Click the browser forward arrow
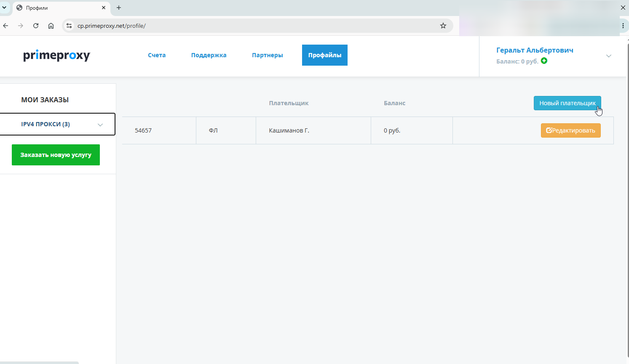The image size is (629, 364). (x=21, y=26)
